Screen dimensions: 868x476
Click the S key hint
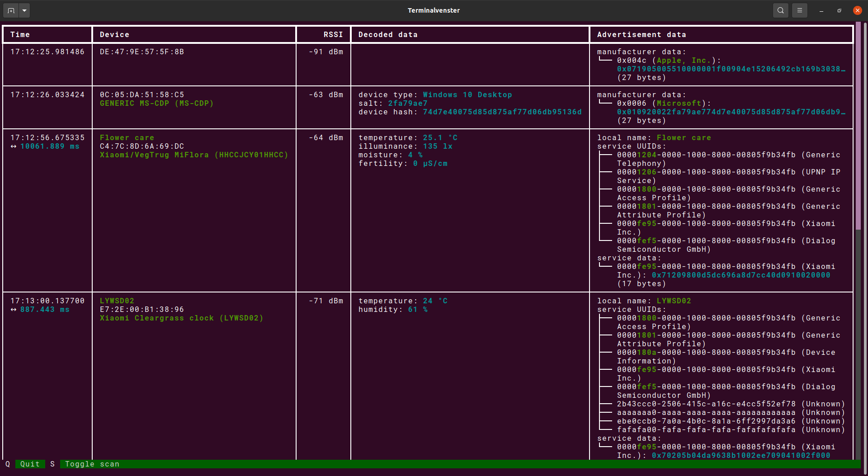[52, 464]
